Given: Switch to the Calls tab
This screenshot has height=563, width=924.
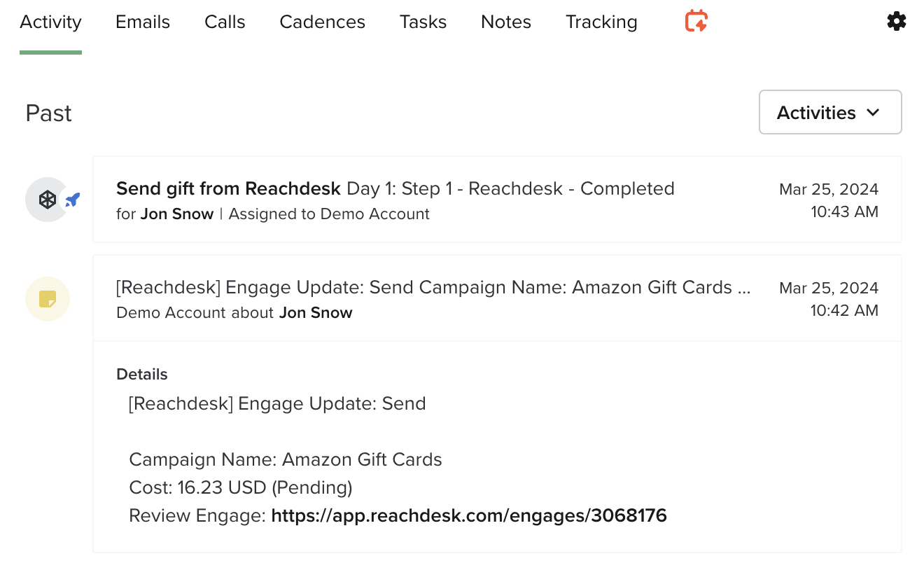Looking at the screenshot, I should click(x=225, y=22).
